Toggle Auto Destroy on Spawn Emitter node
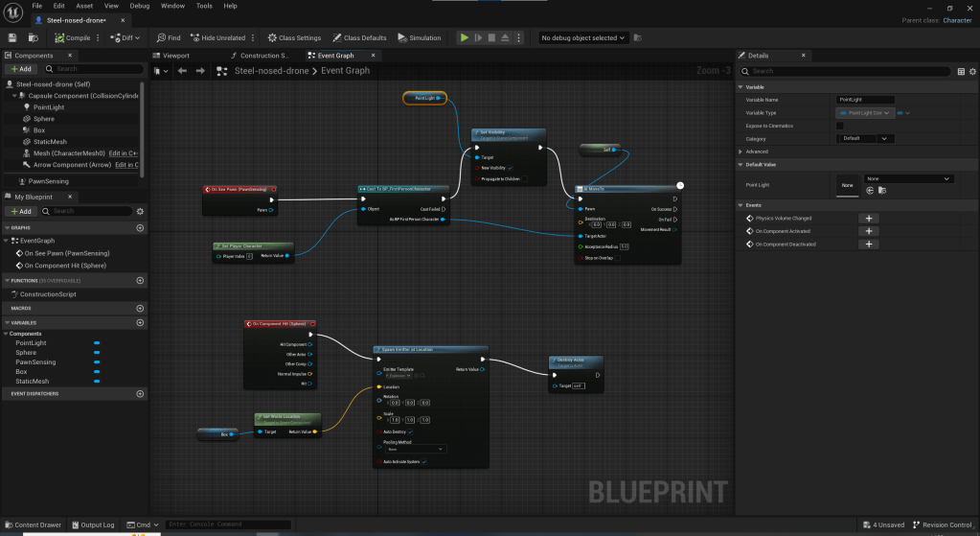Image resolution: width=980 pixels, height=536 pixels. click(x=412, y=431)
